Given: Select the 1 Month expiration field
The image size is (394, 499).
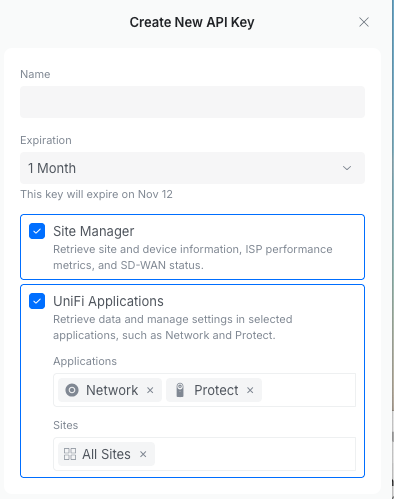Looking at the screenshot, I should point(192,168).
